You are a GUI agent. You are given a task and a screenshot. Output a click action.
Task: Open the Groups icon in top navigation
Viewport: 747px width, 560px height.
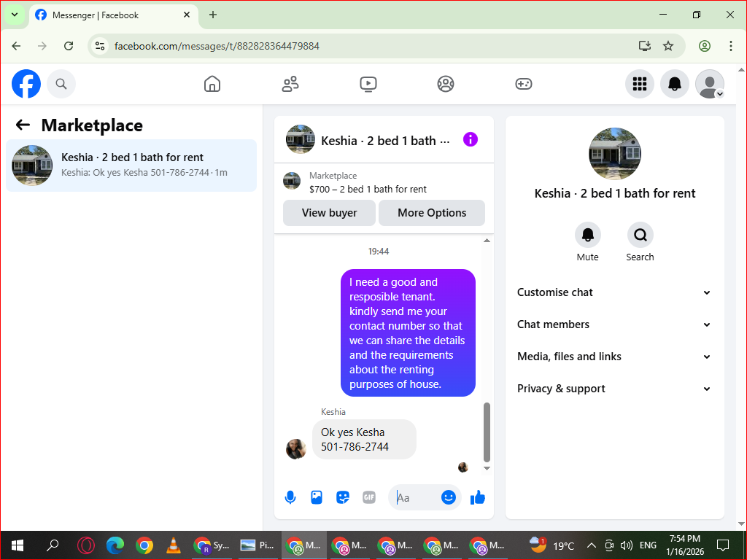point(446,84)
